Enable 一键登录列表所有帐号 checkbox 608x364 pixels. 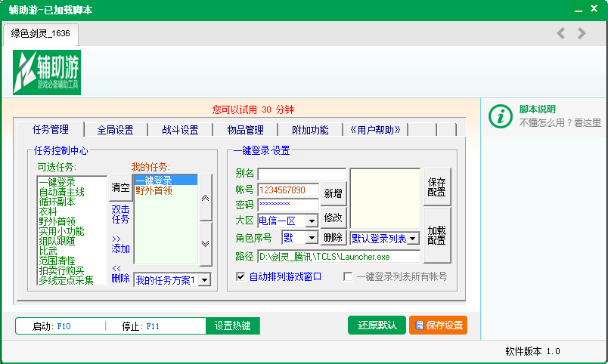pos(348,276)
